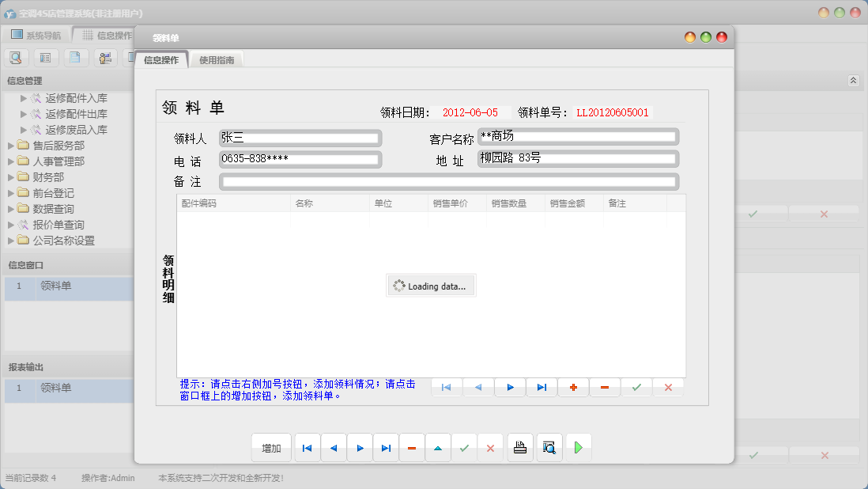Click the 客户名称 text field
The width and height of the screenshot is (868, 489).
578,137
